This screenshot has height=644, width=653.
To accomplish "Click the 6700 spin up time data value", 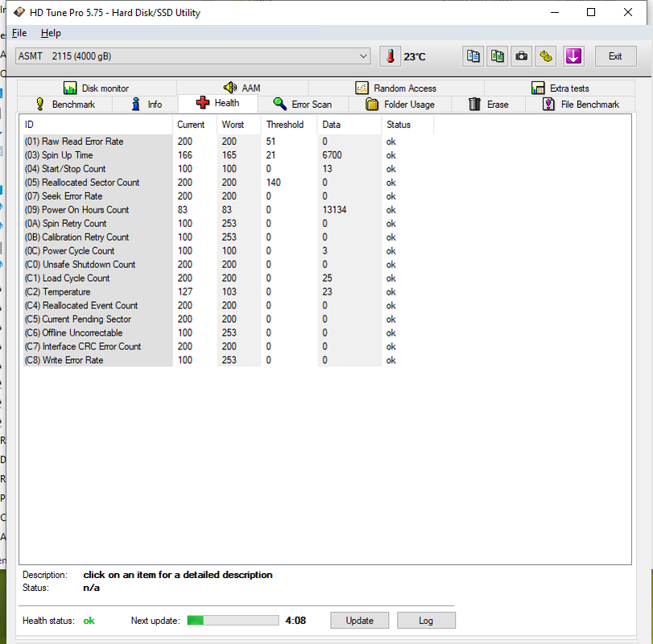I will pyautogui.click(x=332, y=155).
